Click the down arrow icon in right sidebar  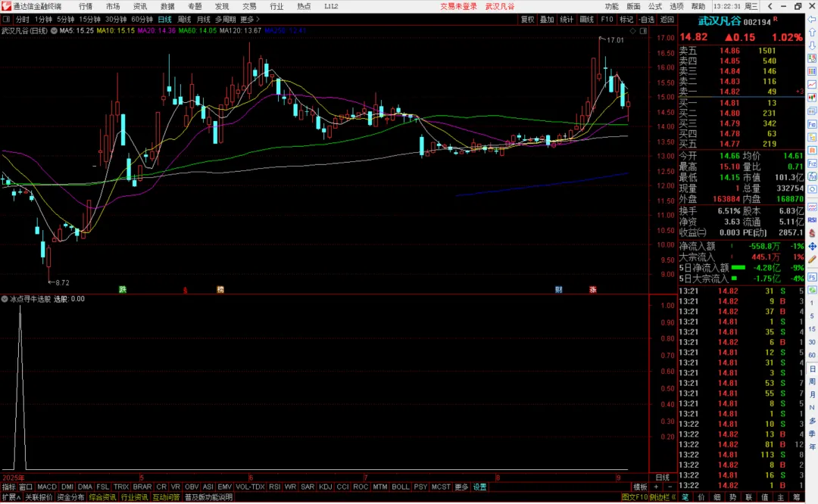[812, 46]
